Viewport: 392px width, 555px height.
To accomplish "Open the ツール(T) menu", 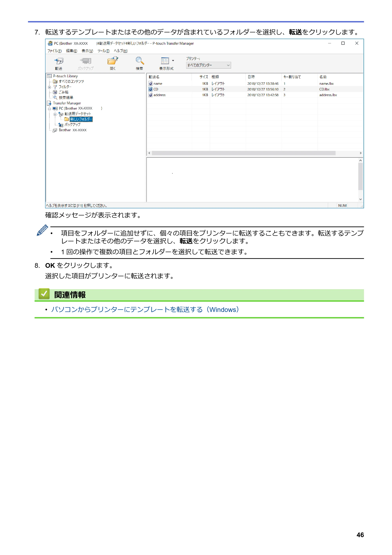I will (x=103, y=51).
